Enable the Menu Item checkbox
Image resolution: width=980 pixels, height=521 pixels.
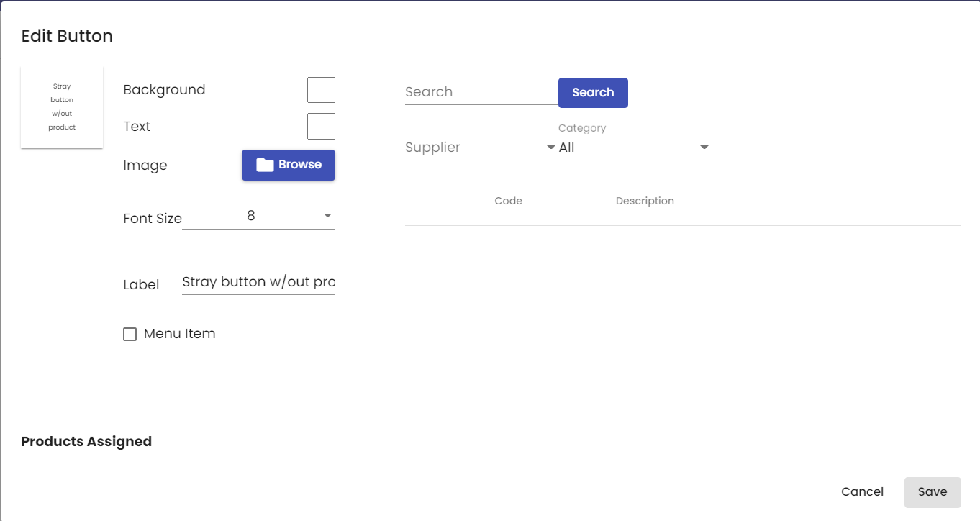pyautogui.click(x=130, y=334)
